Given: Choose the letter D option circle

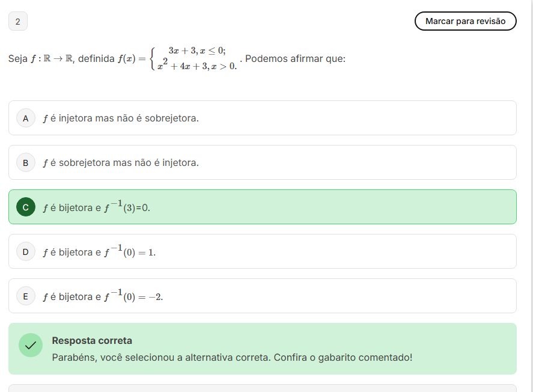Looking at the screenshot, I should (25, 252).
